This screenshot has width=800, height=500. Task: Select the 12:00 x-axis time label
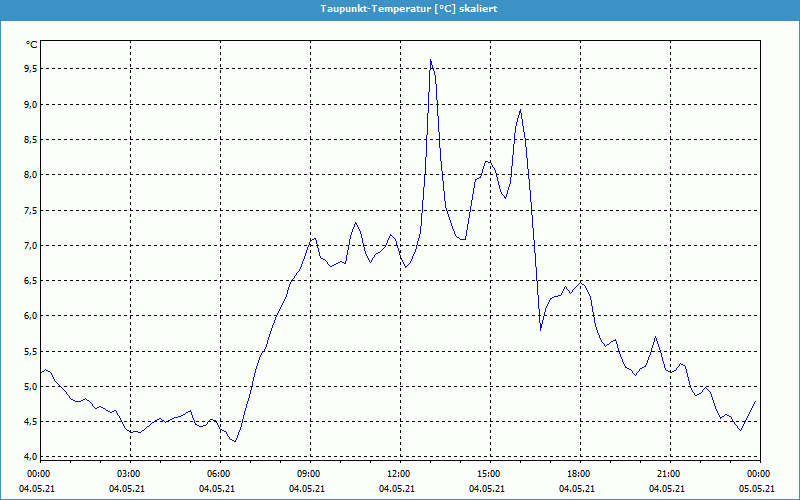tap(398, 474)
